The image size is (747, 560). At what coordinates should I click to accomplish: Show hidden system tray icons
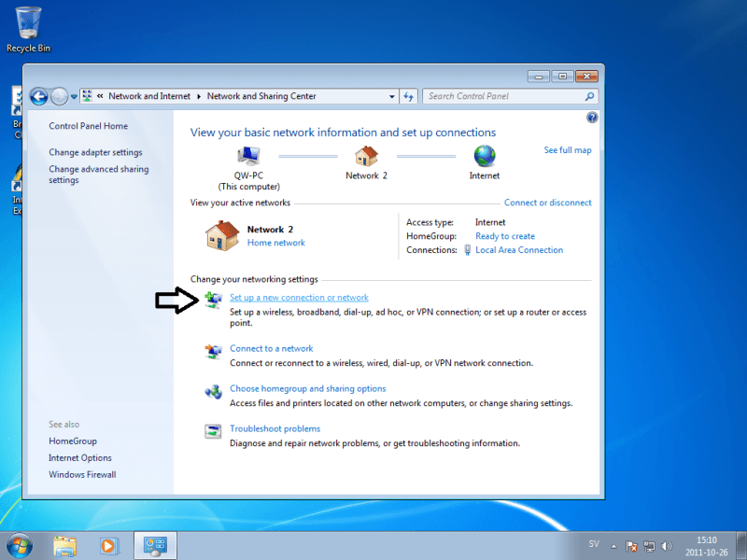613,545
